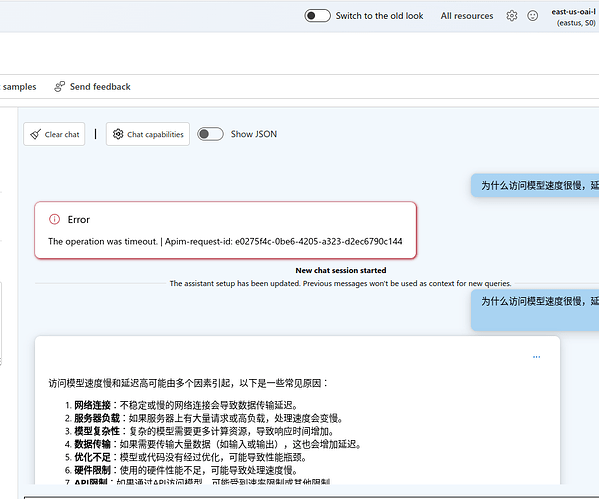Click the second user message bubble

point(535,310)
